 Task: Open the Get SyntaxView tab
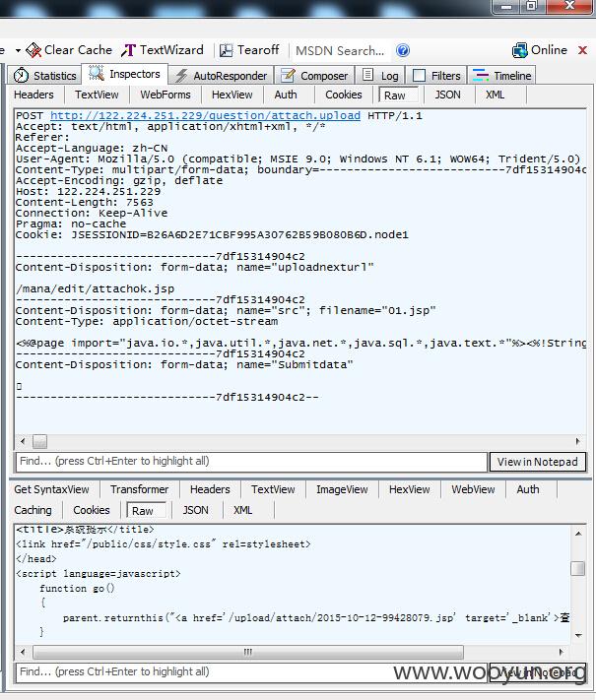[x=51, y=489]
